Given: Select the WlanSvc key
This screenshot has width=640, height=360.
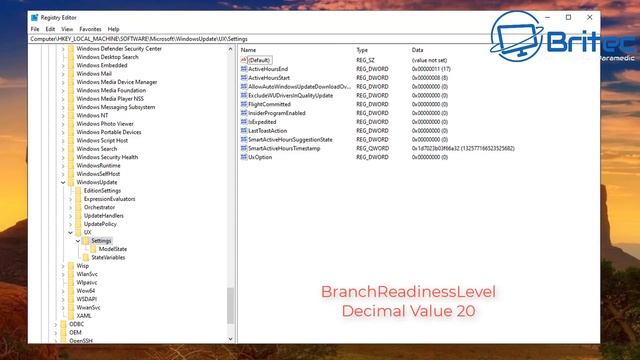Looking at the screenshot, I should pyautogui.click(x=87, y=274).
